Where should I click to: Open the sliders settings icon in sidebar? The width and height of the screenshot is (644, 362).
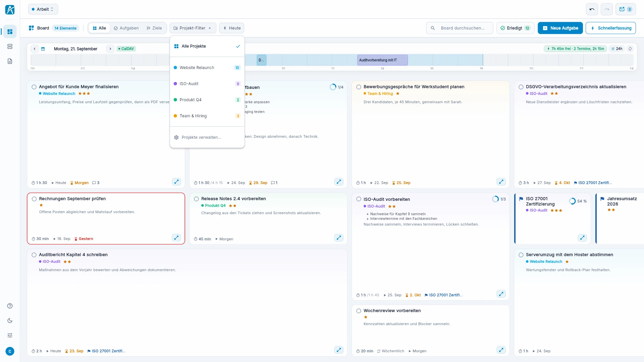10,335
